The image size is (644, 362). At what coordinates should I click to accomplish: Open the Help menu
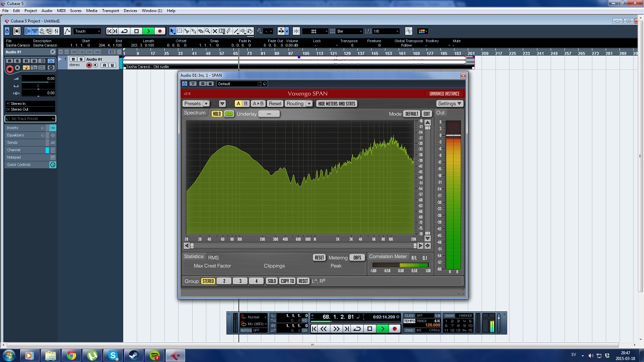pos(171,11)
